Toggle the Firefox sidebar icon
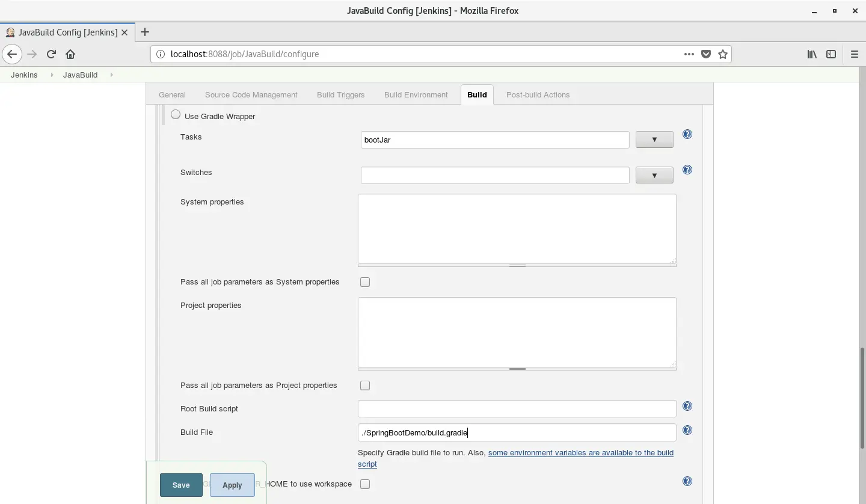This screenshot has width=866, height=504. [831, 54]
